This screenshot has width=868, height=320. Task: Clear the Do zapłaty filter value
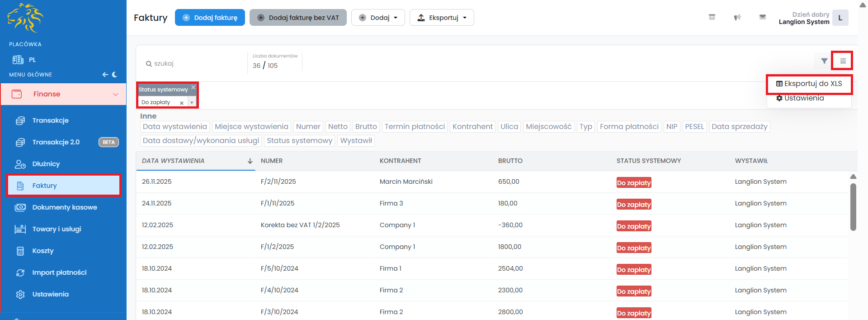point(182,103)
